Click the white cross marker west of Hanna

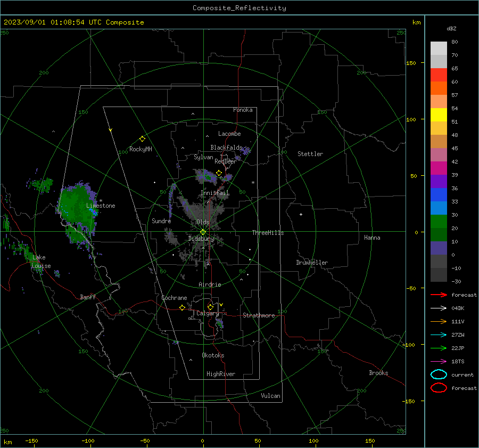(x=301, y=214)
